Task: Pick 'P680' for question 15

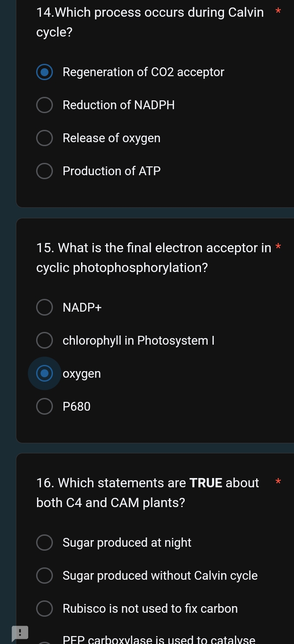Action: (x=45, y=406)
